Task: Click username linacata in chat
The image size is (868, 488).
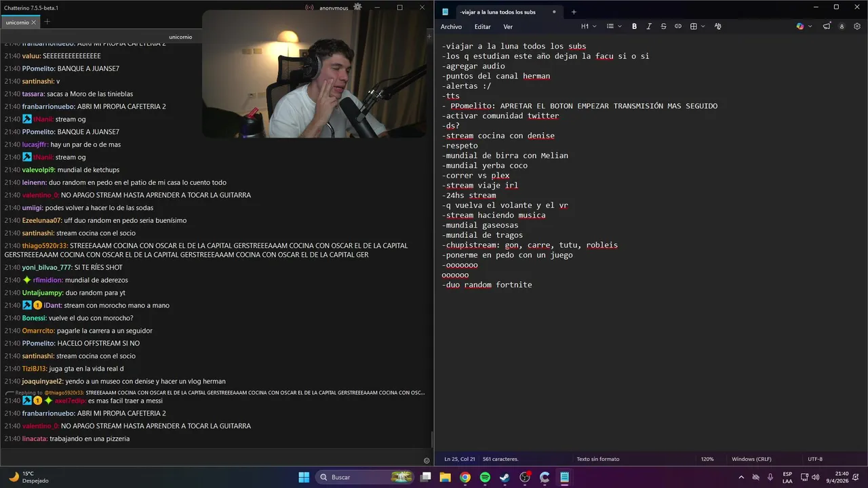Action: pos(35,439)
